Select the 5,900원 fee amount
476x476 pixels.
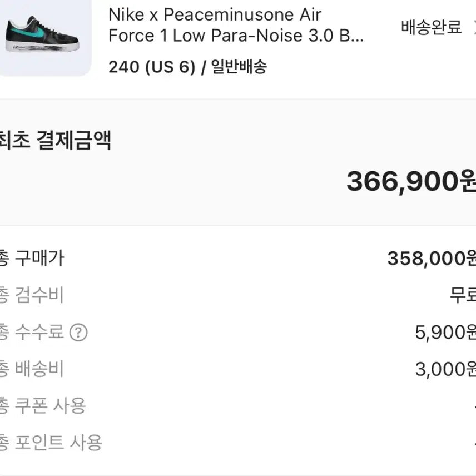(445, 333)
